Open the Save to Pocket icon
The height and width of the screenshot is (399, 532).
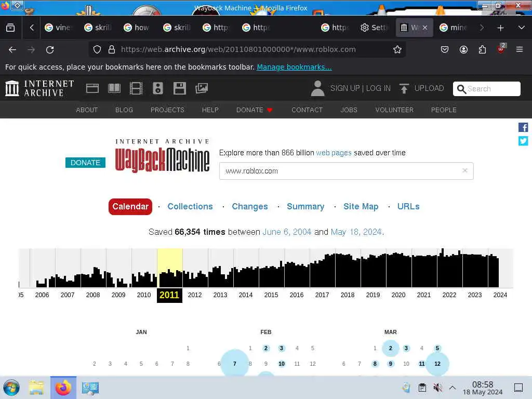[x=445, y=50]
